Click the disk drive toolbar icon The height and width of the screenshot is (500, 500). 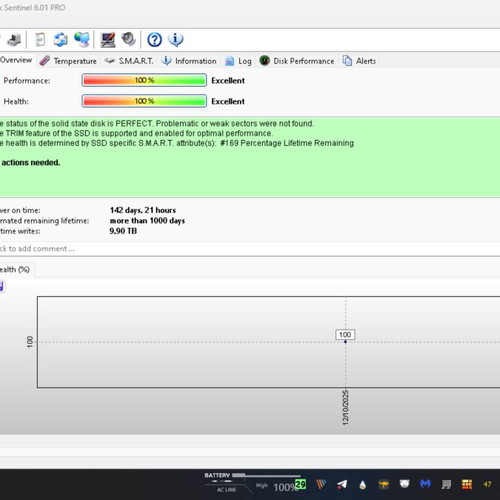click(14, 40)
